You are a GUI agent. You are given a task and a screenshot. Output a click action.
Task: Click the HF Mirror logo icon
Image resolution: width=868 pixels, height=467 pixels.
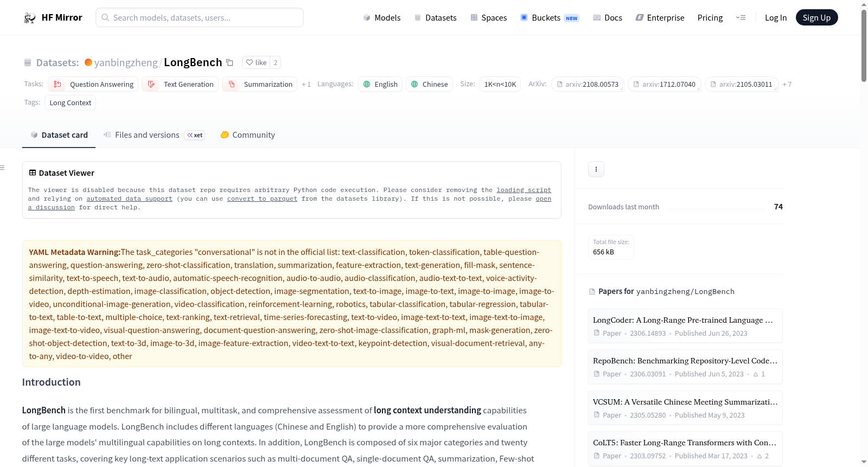tap(29, 18)
